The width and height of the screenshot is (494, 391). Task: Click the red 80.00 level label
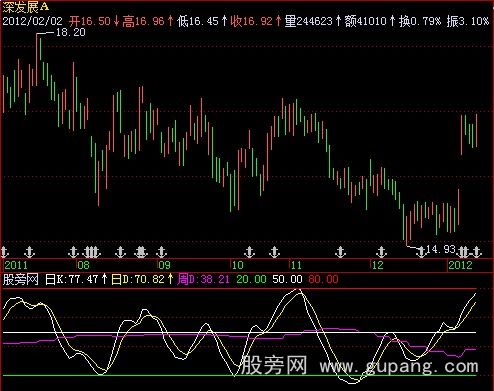pyautogui.click(x=323, y=279)
